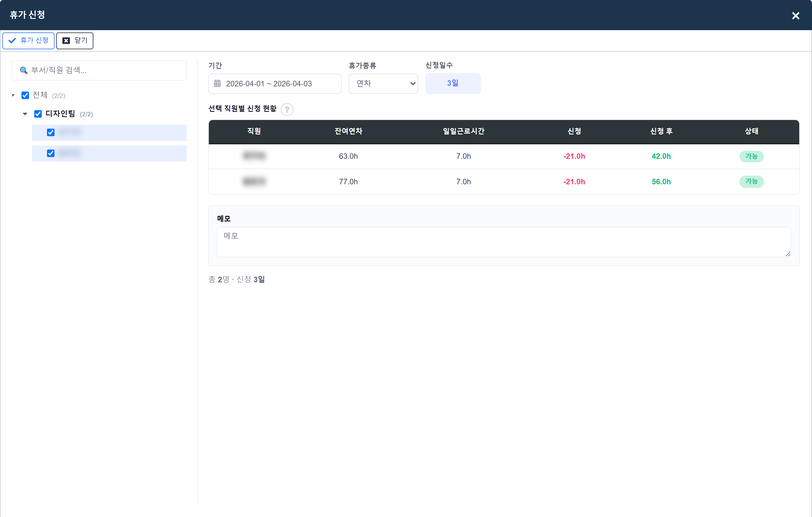Collapse the 디자인팀 tree node arrow
Image resolution: width=812 pixels, height=517 pixels.
(25, 114)
